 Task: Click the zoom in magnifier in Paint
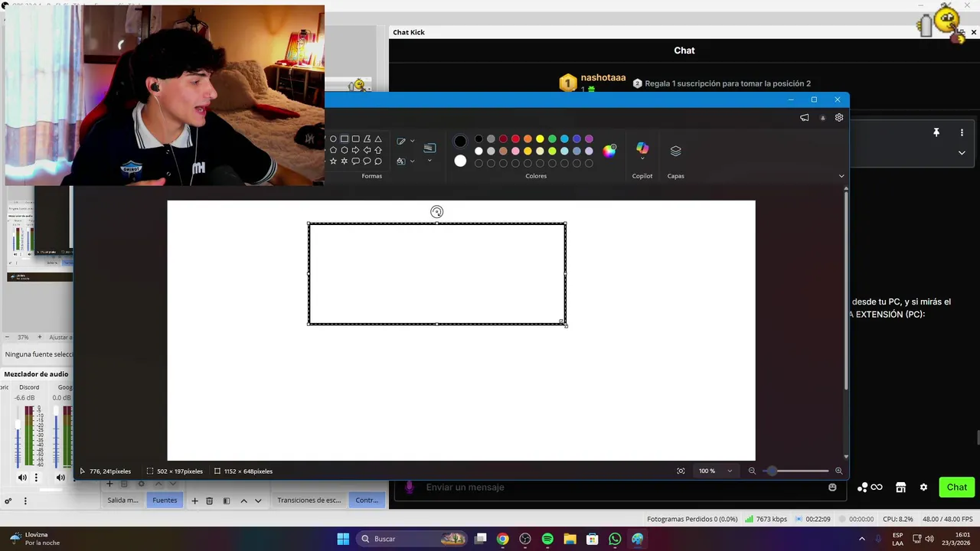838,471
